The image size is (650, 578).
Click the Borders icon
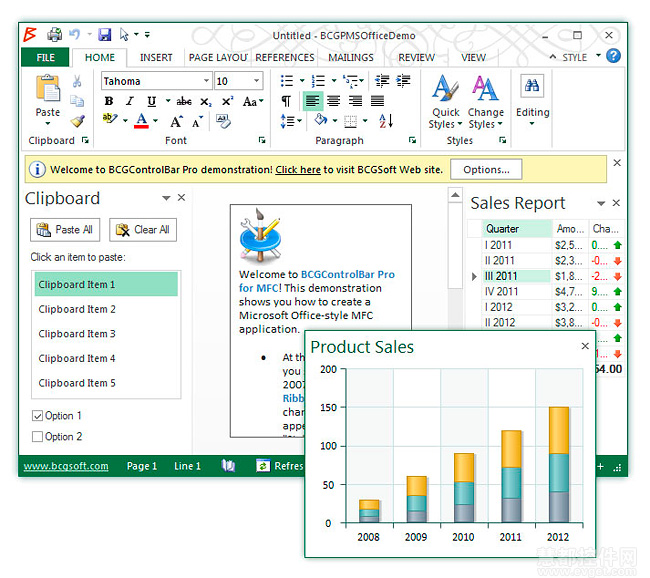350,121
